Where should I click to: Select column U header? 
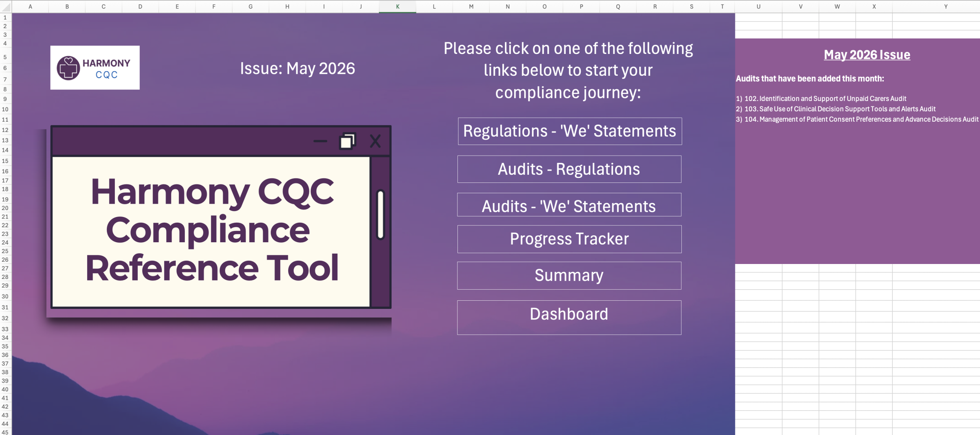758,7
